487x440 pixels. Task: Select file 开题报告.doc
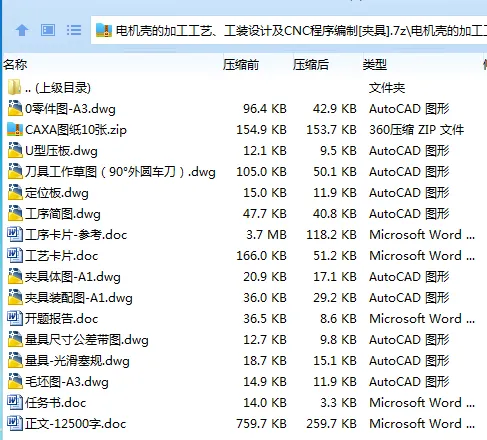tap(62, 319)
